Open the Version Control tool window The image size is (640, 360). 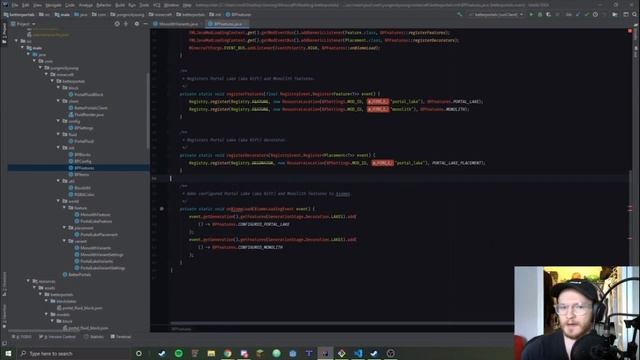(x=57, y=337)
